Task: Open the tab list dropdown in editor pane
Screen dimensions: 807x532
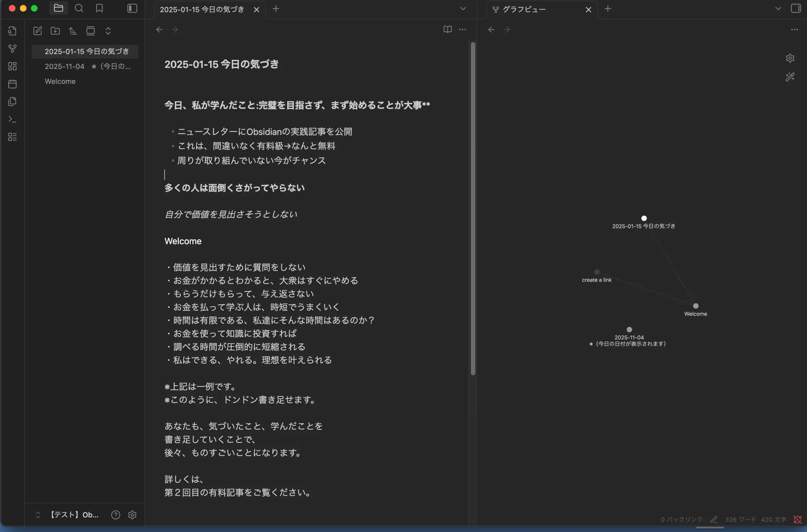Action: pyautogui.click(x=463, y=9)
